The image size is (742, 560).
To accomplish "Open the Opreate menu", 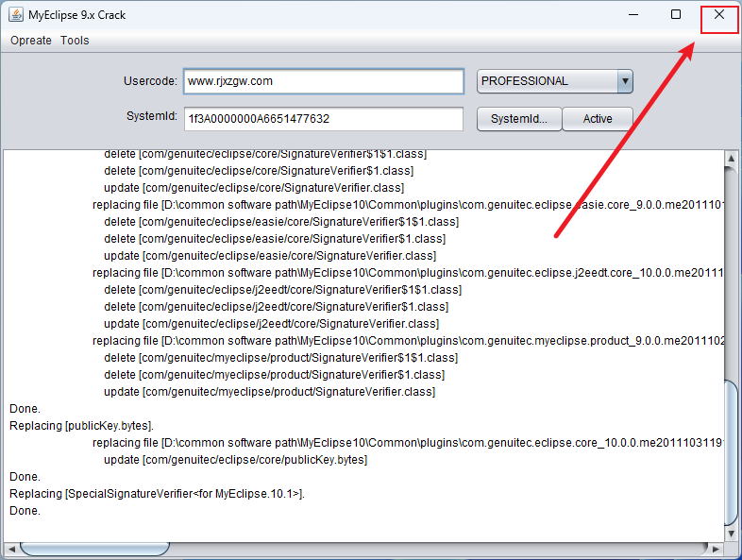I will click(x=31, y=41).
